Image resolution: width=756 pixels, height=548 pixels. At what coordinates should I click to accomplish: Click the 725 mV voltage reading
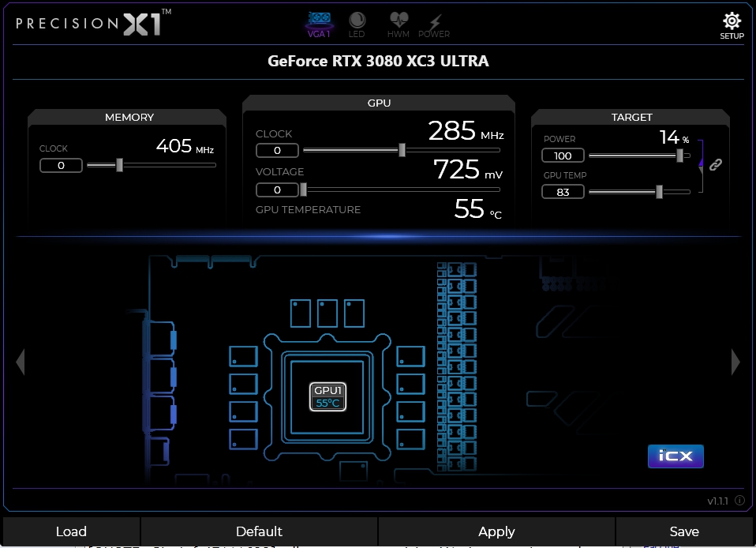coord(468,169)
